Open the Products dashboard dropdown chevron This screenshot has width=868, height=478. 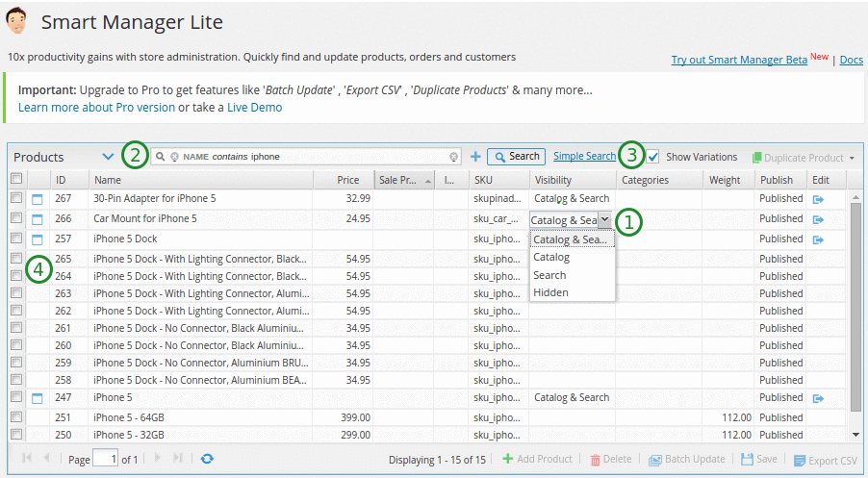(108, 157)
